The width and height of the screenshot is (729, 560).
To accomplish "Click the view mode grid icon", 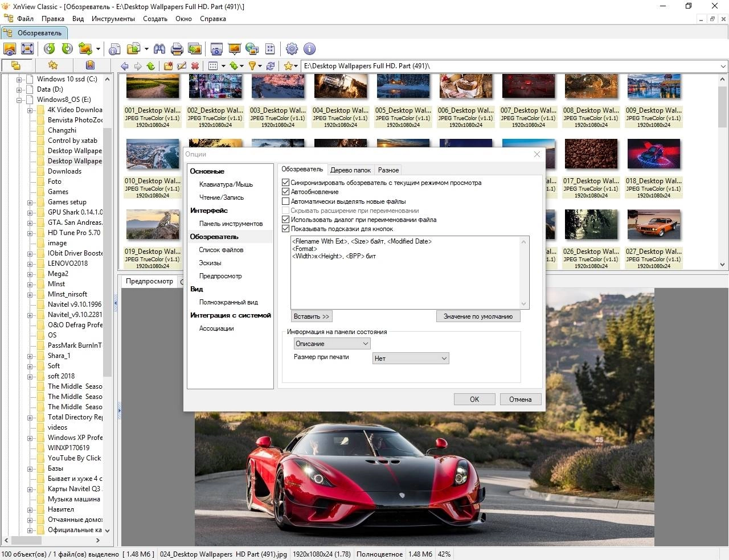I will (x=213, y=66).
